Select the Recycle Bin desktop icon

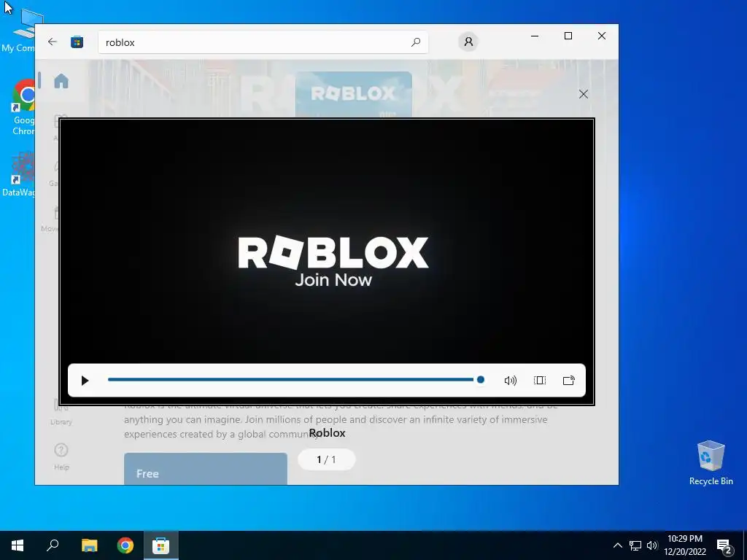711,463
